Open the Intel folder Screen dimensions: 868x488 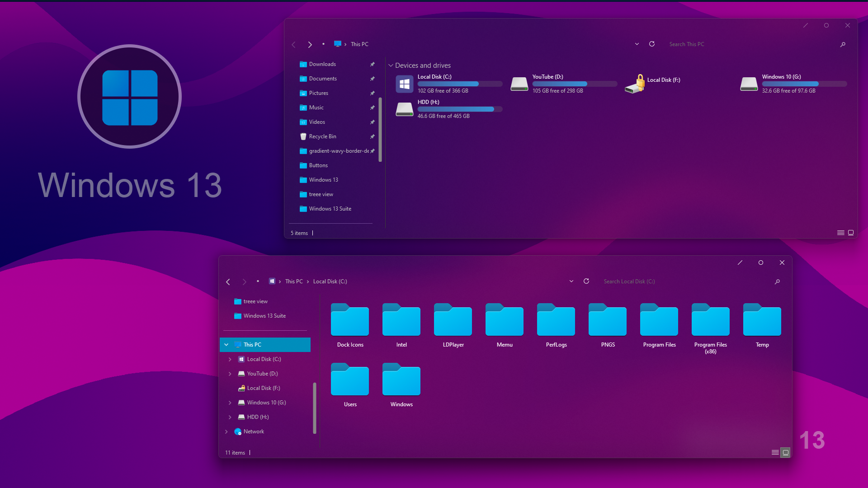coord(401,325)
